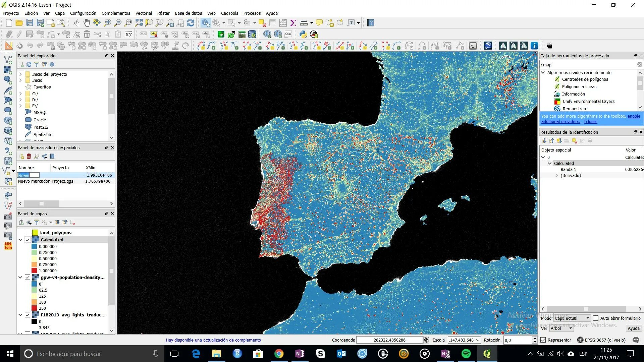
Task: Enable the land_polygons layer checkbox
Action: 28,233
